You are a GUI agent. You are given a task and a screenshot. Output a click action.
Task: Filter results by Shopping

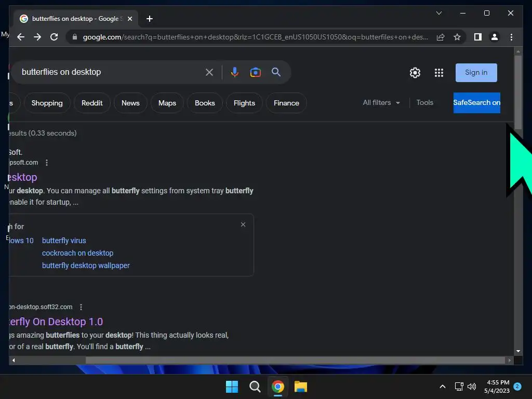(x=47, y=103)
